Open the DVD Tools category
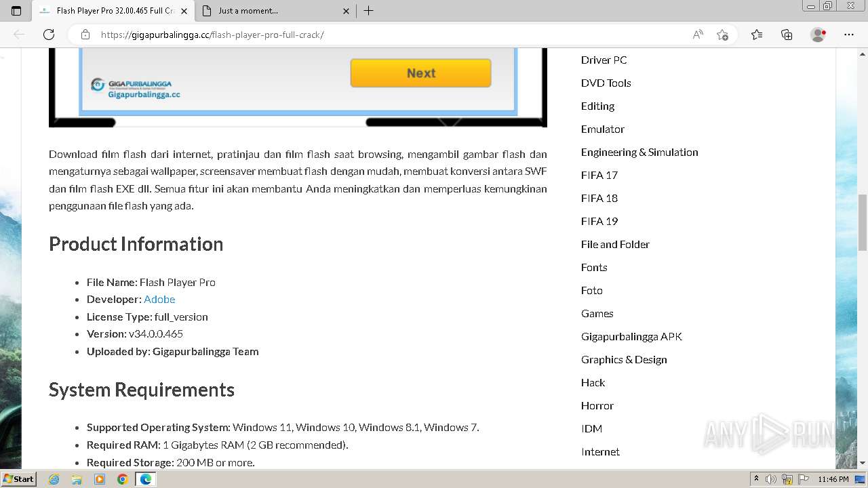 click(x=606, y=83)
